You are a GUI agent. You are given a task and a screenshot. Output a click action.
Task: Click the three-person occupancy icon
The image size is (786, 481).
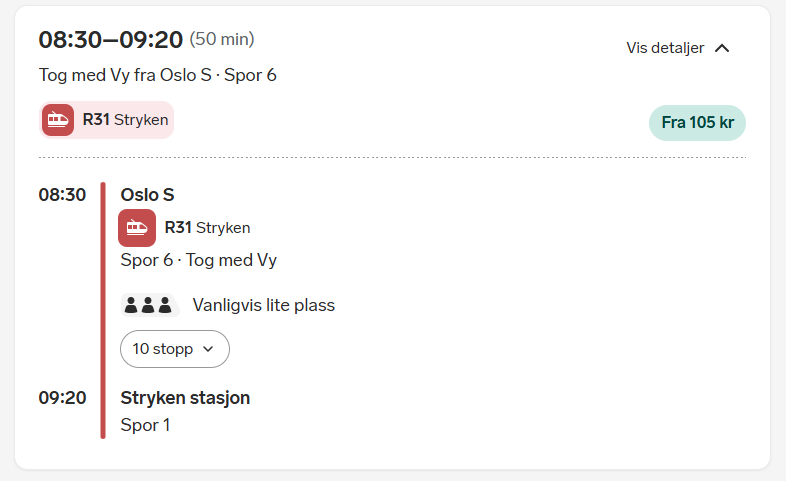pos(148,305)
